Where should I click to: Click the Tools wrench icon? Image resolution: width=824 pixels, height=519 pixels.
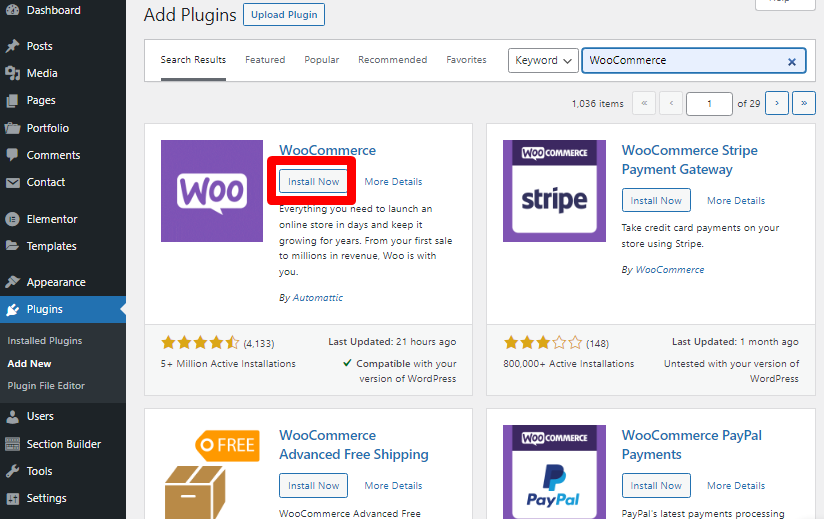pyautogui.click(x=12, y=471)
